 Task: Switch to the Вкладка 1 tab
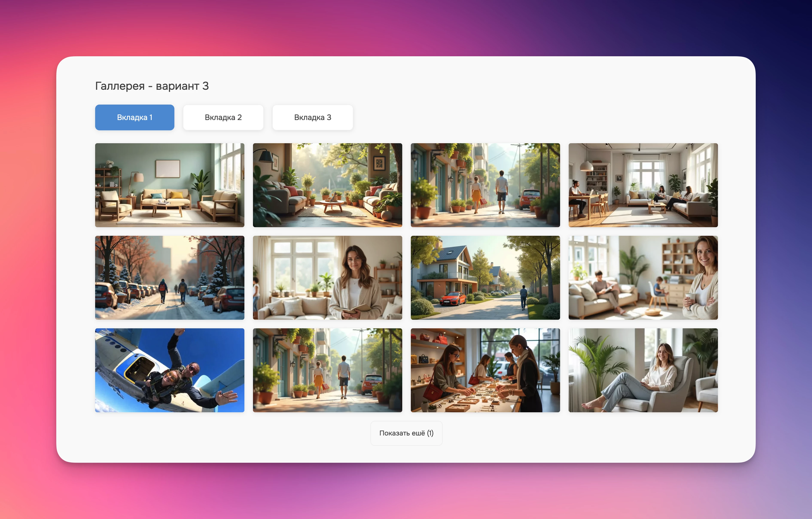[x=135, y=117]
